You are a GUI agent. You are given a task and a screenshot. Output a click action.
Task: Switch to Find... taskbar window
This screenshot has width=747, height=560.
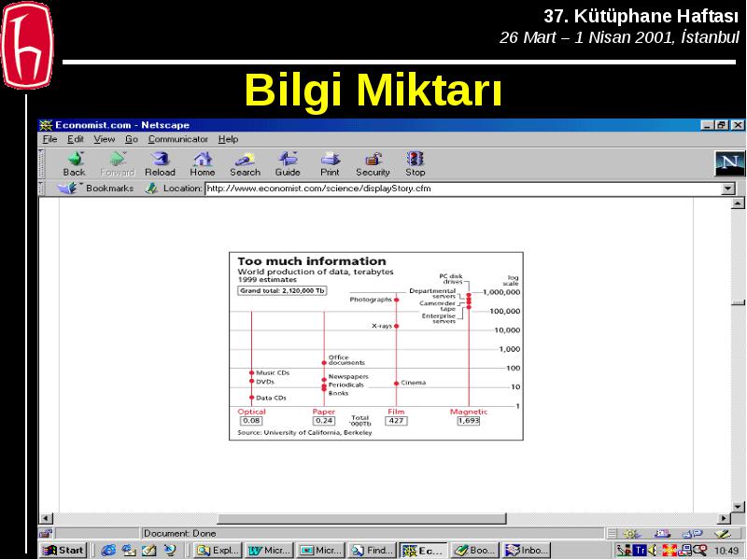(x=373, y=551)
